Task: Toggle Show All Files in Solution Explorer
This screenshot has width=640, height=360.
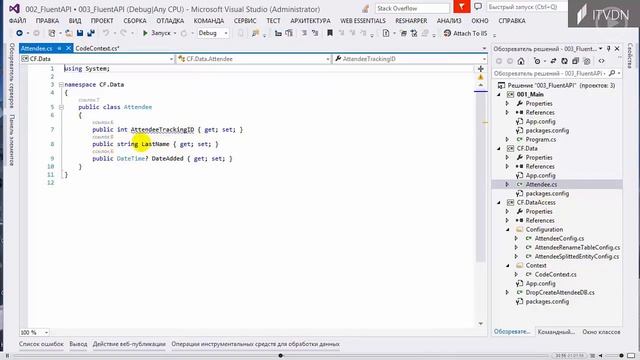Action: 587,61
